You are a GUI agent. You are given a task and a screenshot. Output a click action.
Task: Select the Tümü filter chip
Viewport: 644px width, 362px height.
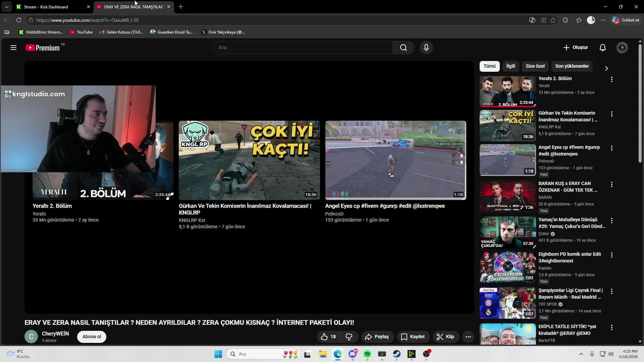click(490, 66)
